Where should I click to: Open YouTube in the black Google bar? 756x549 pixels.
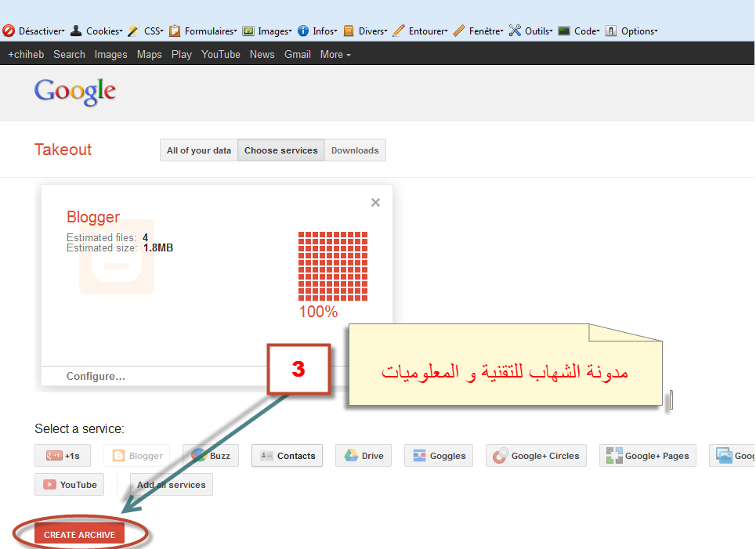[221, 55]
